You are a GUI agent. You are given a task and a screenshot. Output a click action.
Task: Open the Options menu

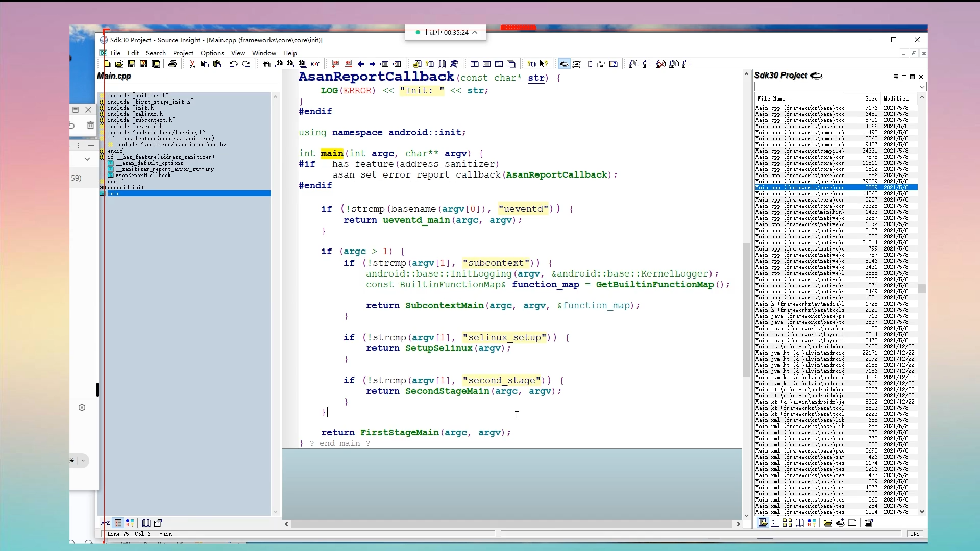tap(212, 53)
